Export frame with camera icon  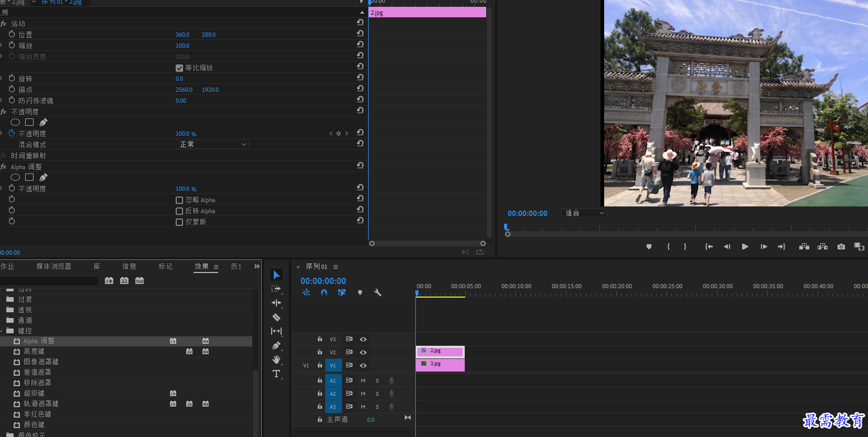[x=841, y=247]
